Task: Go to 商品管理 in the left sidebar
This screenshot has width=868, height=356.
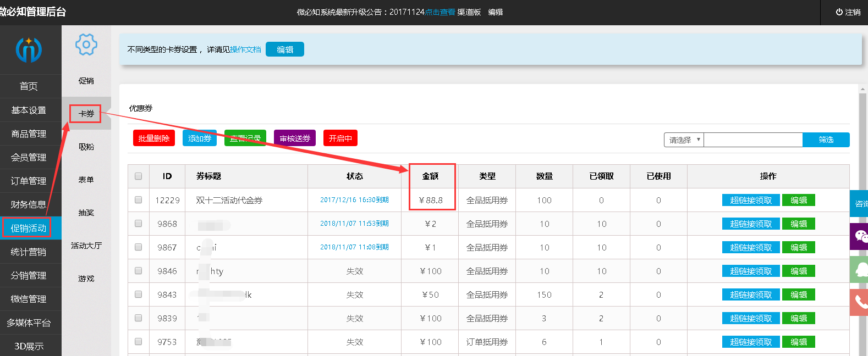Action: [29, 133]
